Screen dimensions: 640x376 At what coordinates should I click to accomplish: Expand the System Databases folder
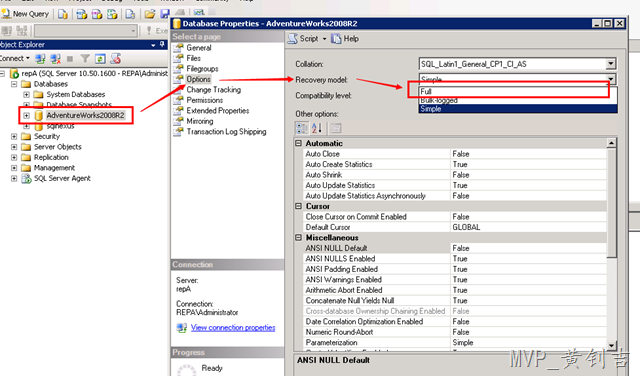point(27,94)
